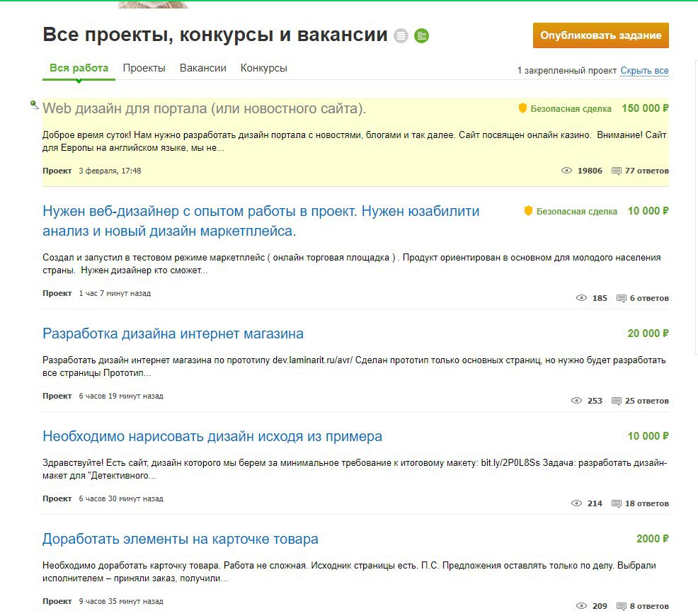Open Нужен веб-дизайнер с опытом работы project
Viewport: 698px width, 616px height.
coord(261,221)
